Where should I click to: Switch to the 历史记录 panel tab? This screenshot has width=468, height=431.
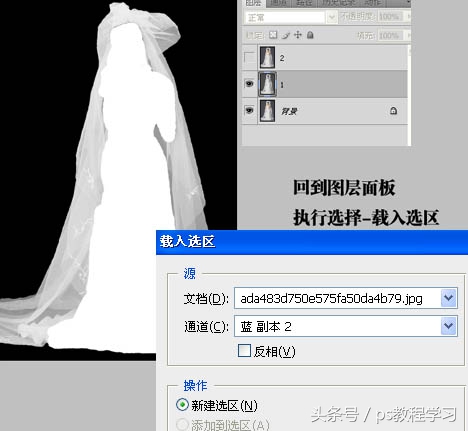coord(338,3)
